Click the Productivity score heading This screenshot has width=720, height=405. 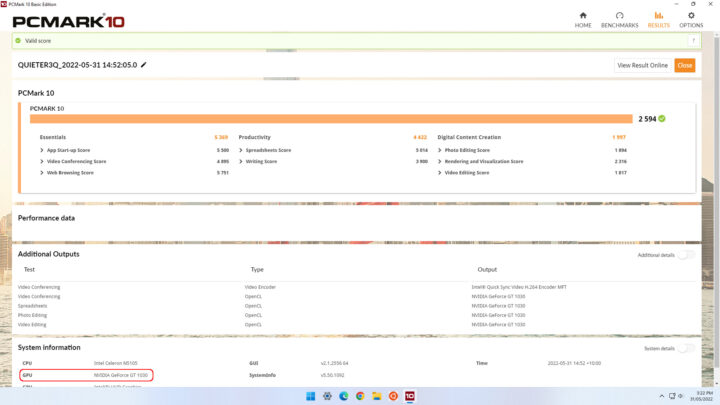point(254,137)
